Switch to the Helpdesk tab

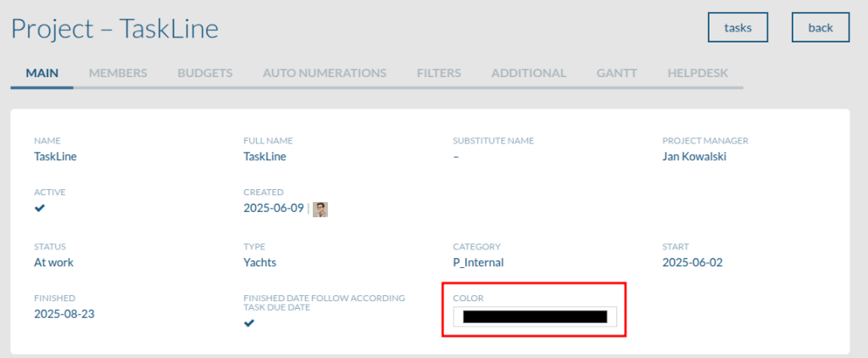click(698, 73)
